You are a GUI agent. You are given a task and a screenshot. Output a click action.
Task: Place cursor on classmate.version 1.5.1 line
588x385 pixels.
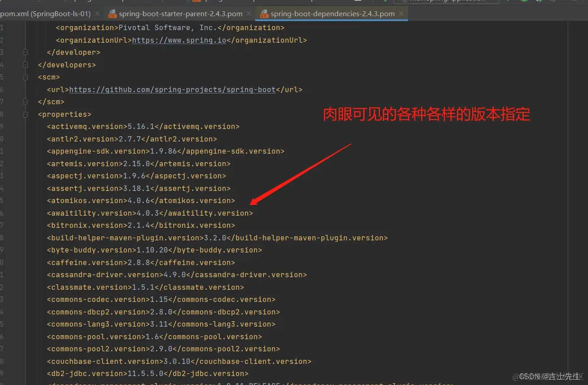145,287
